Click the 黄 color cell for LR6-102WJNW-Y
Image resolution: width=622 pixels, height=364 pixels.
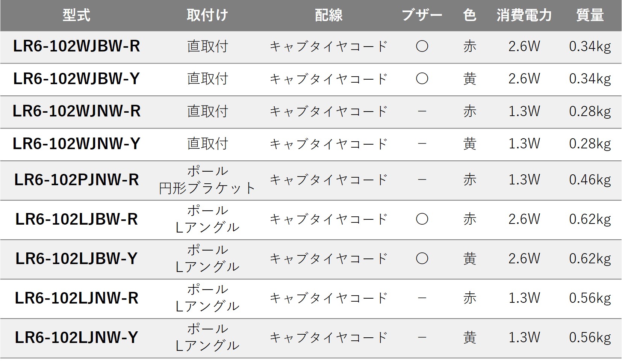pos(470,144)
